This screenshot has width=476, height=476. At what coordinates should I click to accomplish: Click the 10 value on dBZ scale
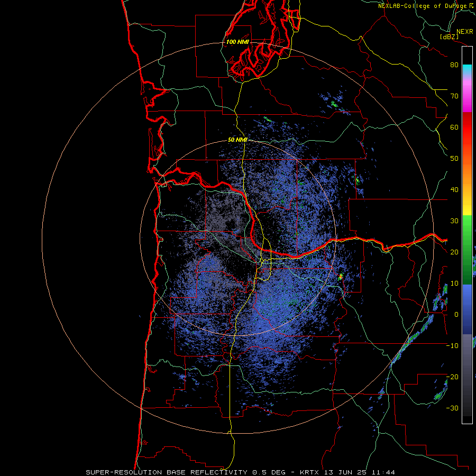tap(454, 283)
